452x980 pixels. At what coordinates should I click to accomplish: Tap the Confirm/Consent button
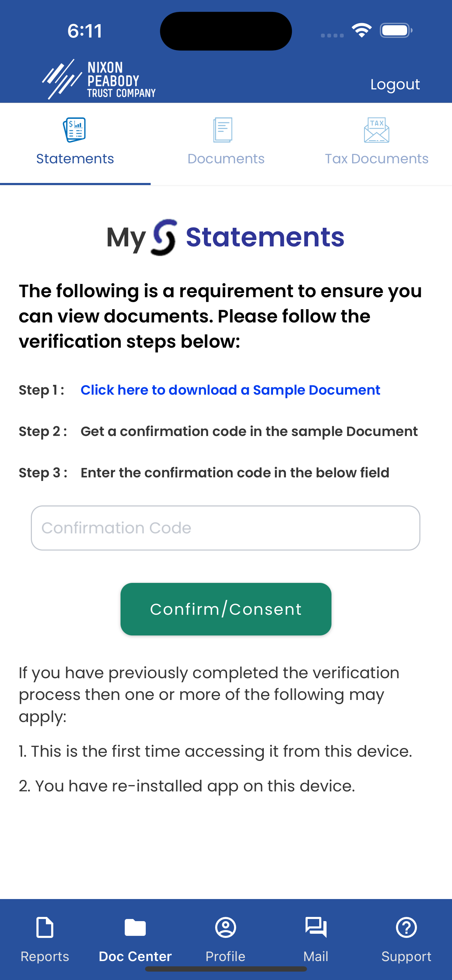point(226,609)
